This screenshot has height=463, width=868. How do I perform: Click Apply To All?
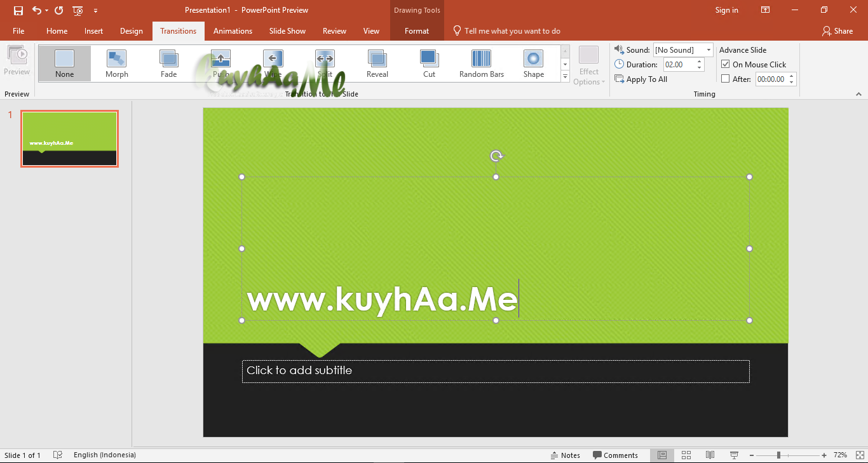[x=641, y=79]
